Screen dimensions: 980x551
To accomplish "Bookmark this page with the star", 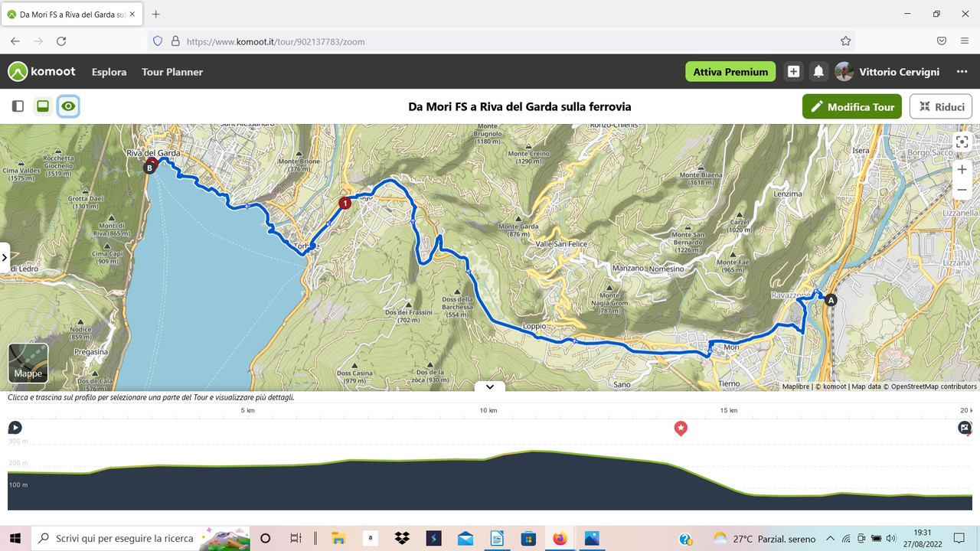I will point(845,41).
